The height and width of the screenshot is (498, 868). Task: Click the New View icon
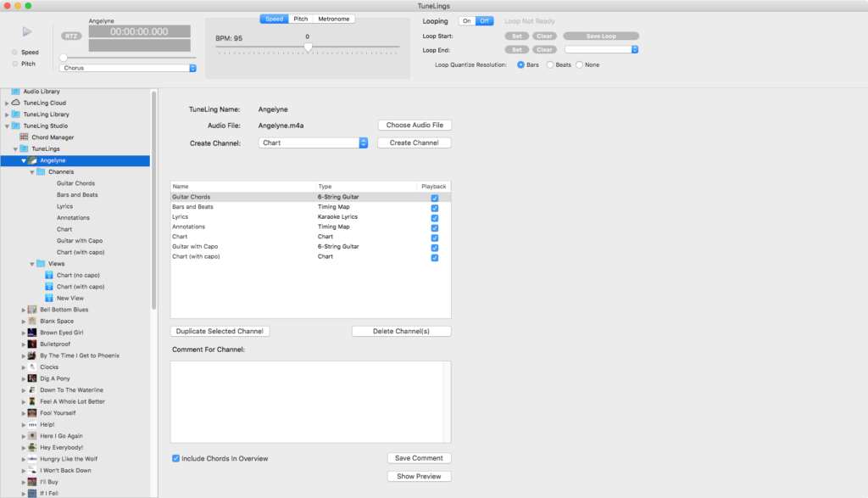point(48,298)
